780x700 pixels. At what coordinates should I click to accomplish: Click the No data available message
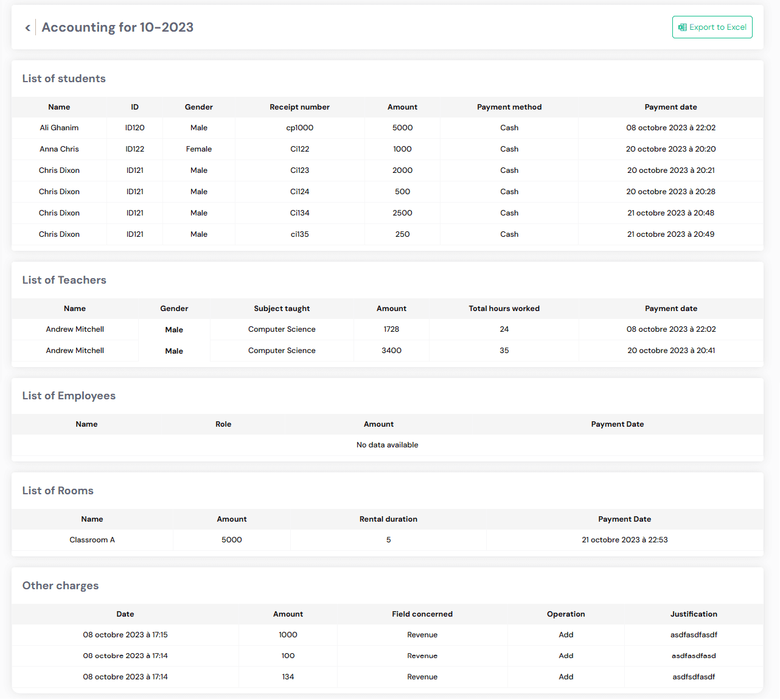click(x=387, y=445)
